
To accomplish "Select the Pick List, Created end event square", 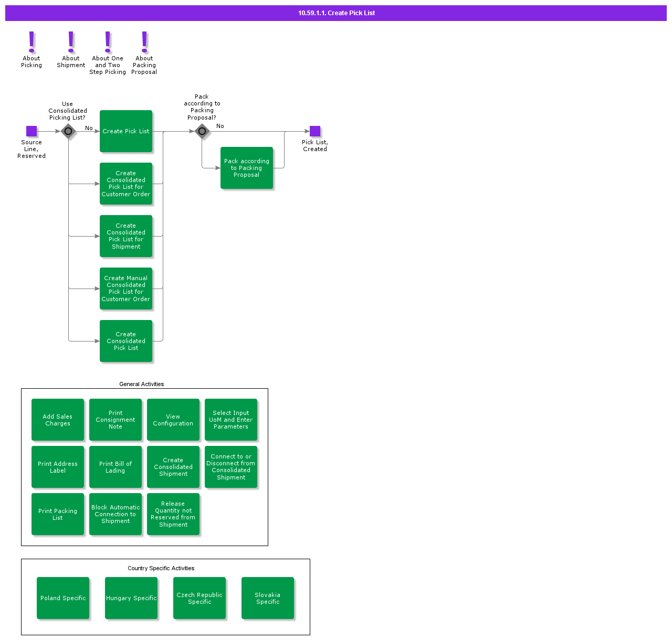I will [315, 131].
